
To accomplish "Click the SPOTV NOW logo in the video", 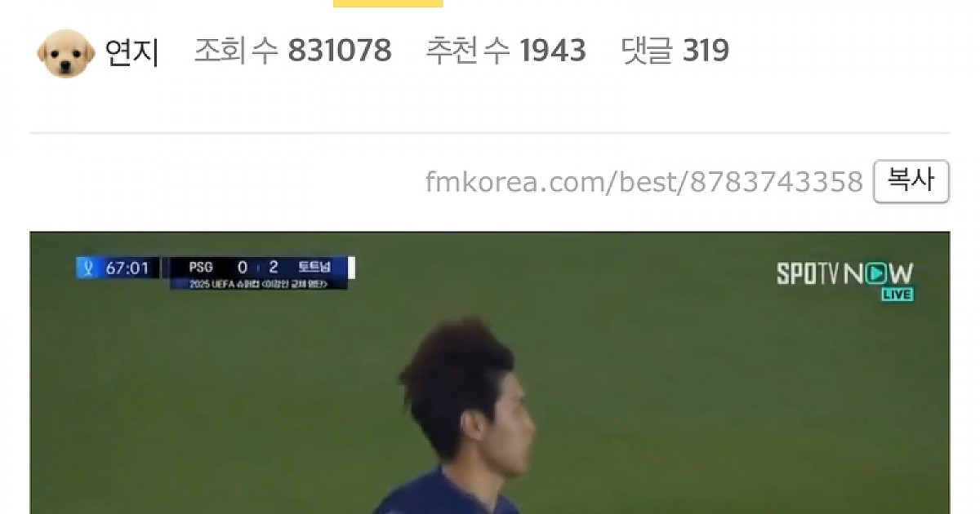I will [x=844, y=275].
